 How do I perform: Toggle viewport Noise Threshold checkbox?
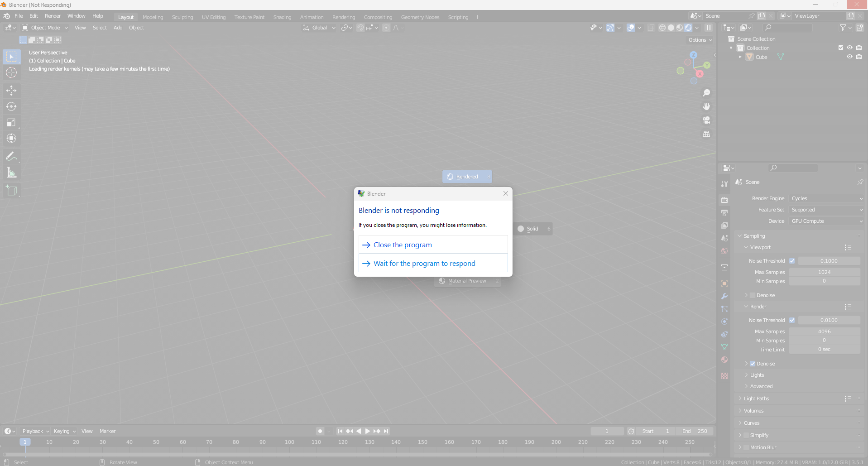(792, 260)
